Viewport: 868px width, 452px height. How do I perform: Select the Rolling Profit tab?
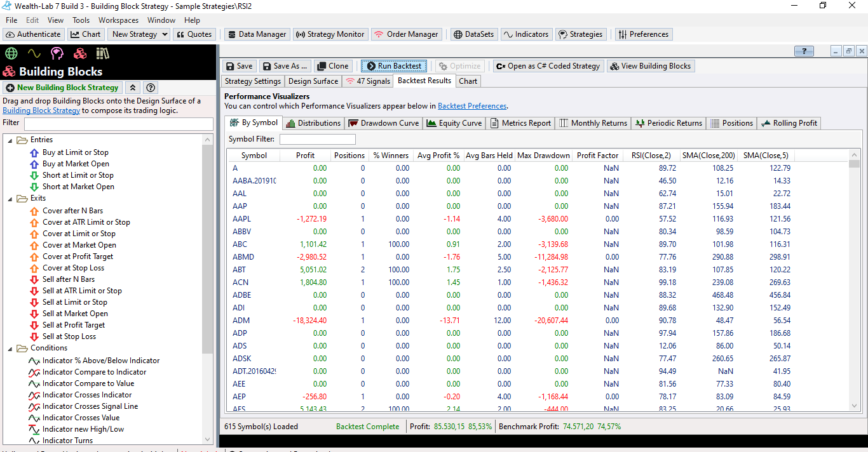[789, 123]
